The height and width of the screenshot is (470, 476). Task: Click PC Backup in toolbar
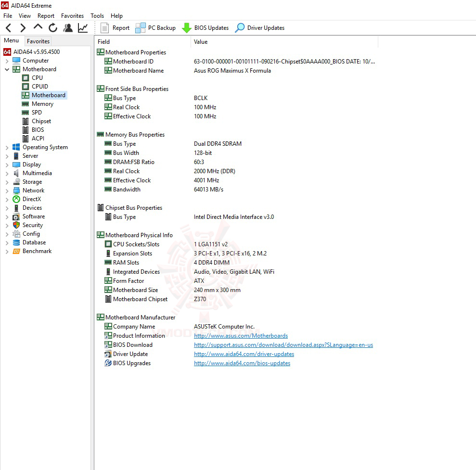[155, 28]
